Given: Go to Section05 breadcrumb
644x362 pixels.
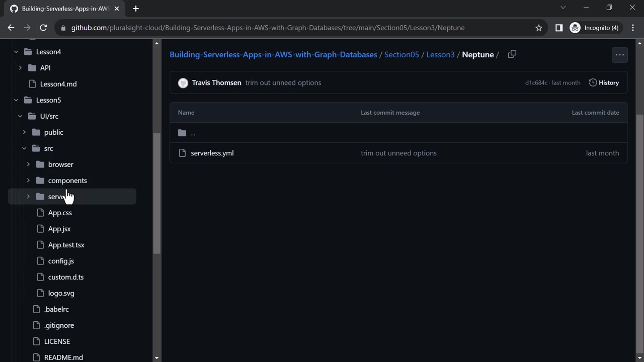Looking at the screenshot, I should [x=401, y=54].
